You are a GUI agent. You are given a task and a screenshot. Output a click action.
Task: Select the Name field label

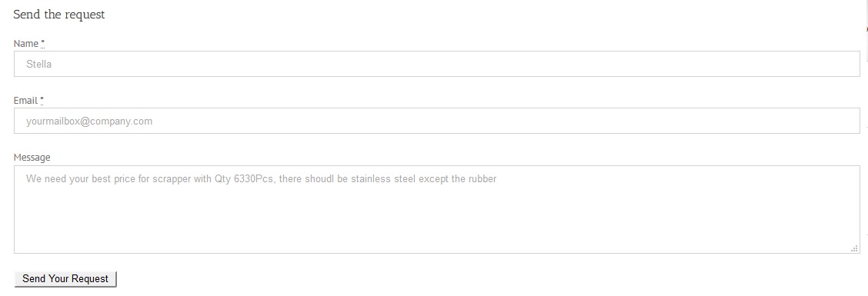(x=26, y=44)
